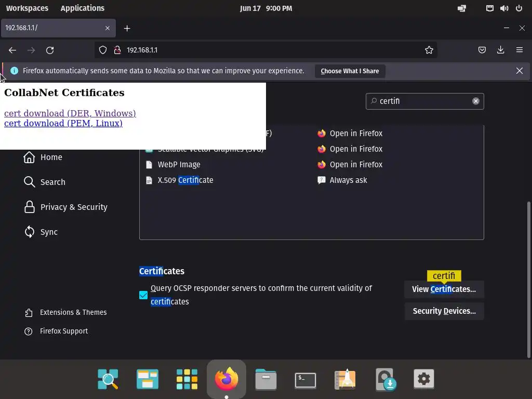Viewport: 532px width, 399px height.
Task: Open the workspaces overview dock icon
Action: click(x=147, y=379)
